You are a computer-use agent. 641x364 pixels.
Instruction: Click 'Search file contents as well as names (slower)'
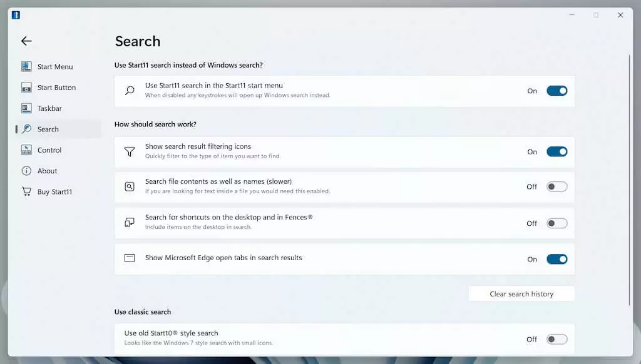[218, 181]
